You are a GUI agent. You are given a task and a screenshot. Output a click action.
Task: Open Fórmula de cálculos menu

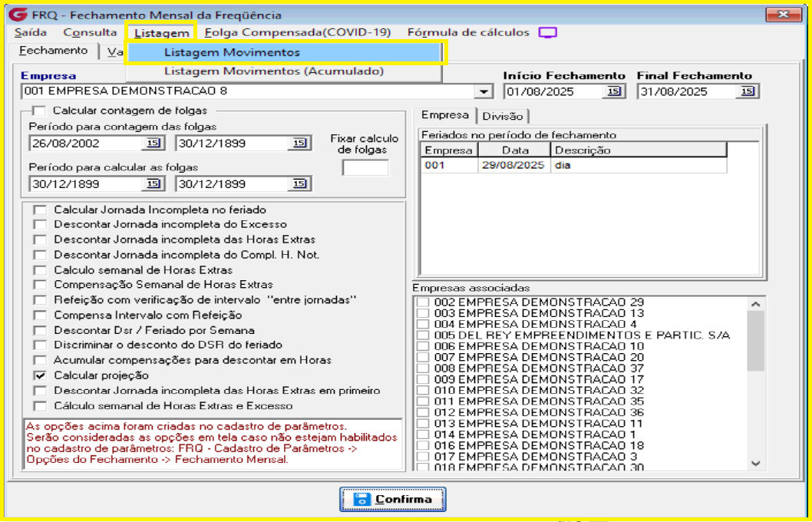[468, 32]
